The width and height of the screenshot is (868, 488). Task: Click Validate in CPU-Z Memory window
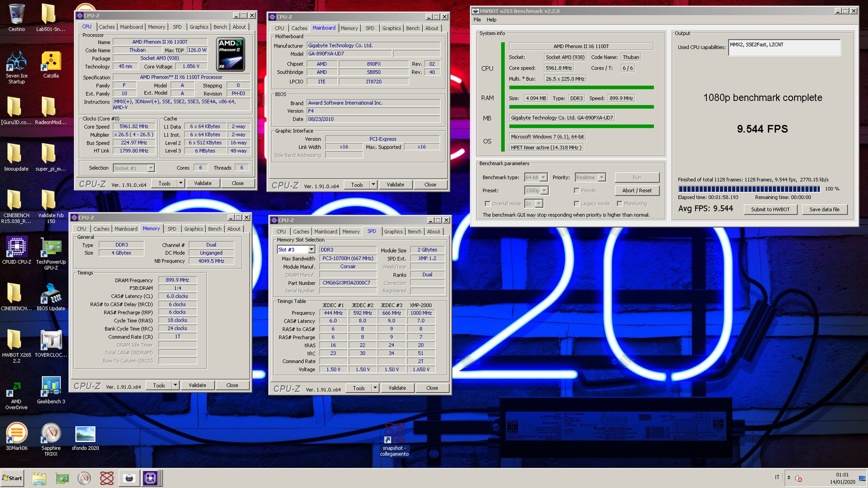197,385
